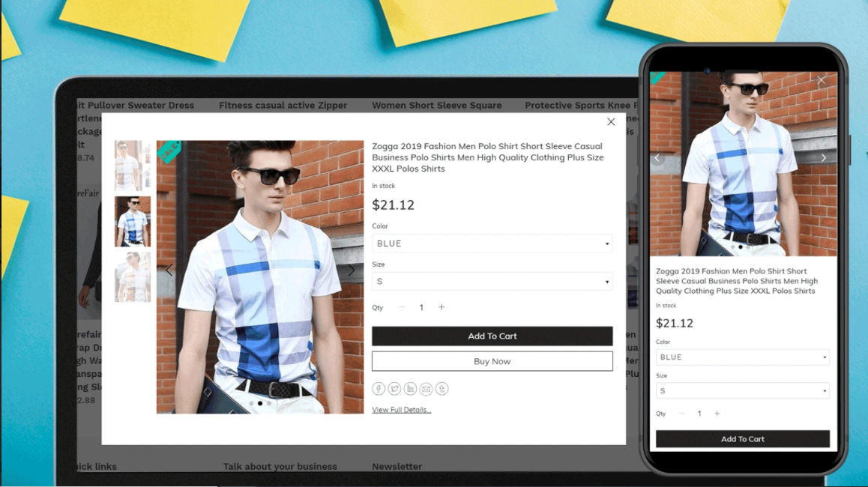
Task: Open Women Short Sleeve Square product behind modal
Action: (x=437, y=105)
